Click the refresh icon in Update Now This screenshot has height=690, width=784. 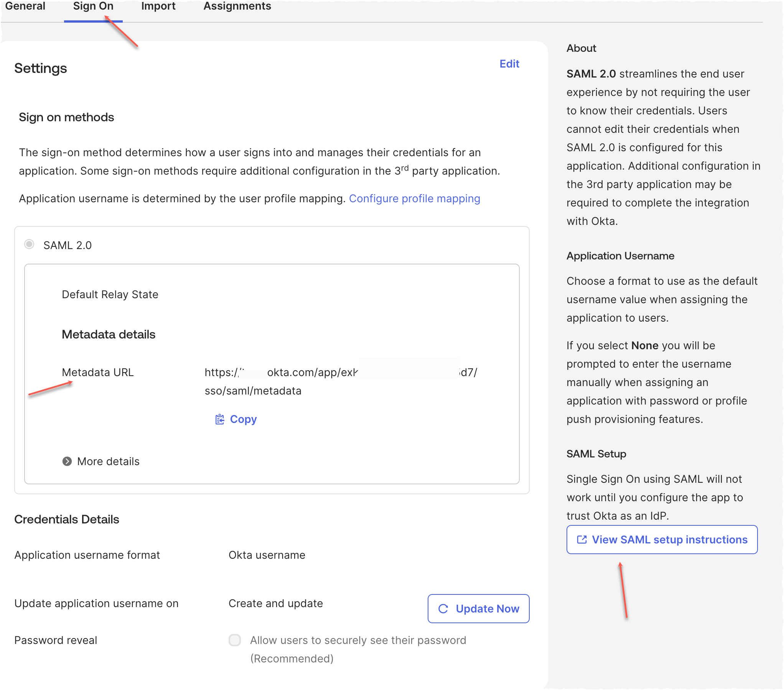(443, 609)
